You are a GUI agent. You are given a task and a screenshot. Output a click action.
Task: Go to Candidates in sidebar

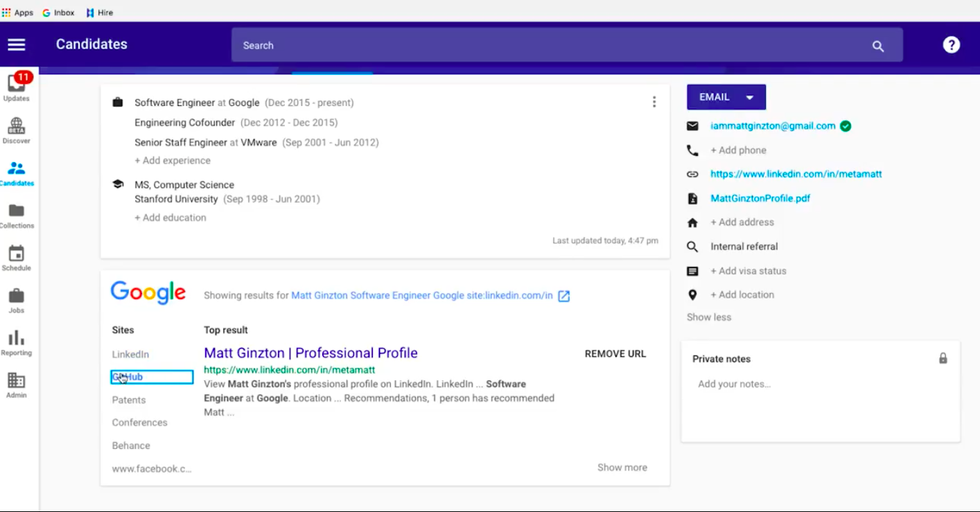tap(17, 173)
